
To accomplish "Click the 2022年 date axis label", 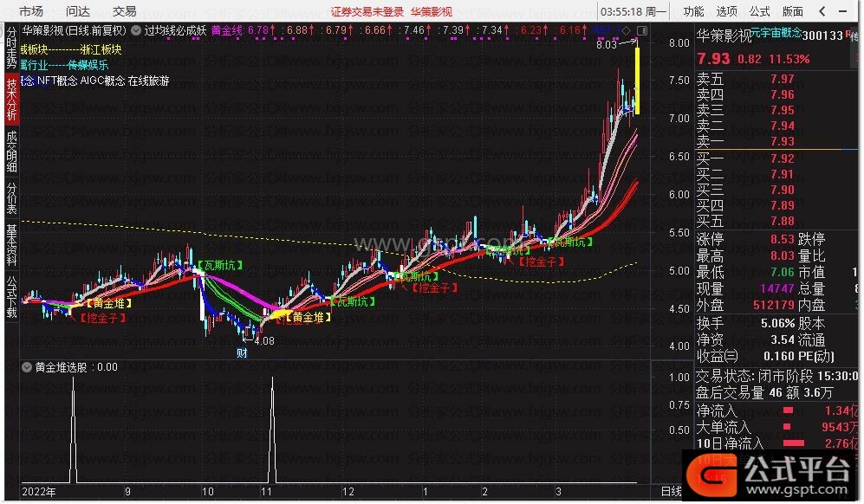I will pyautogui.click(x=39, y=492).
